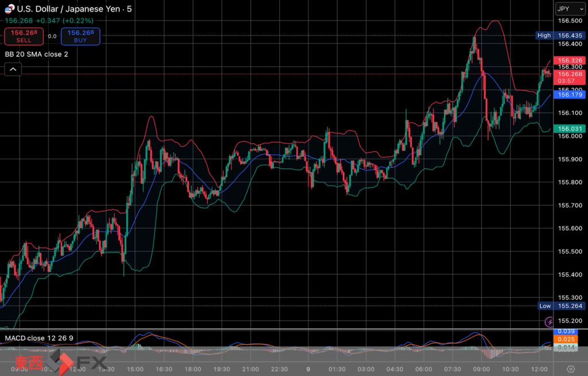Select the MACD close 12 26 9 label
This screenshot has width=588, height=376.
[x=39, y=337]
